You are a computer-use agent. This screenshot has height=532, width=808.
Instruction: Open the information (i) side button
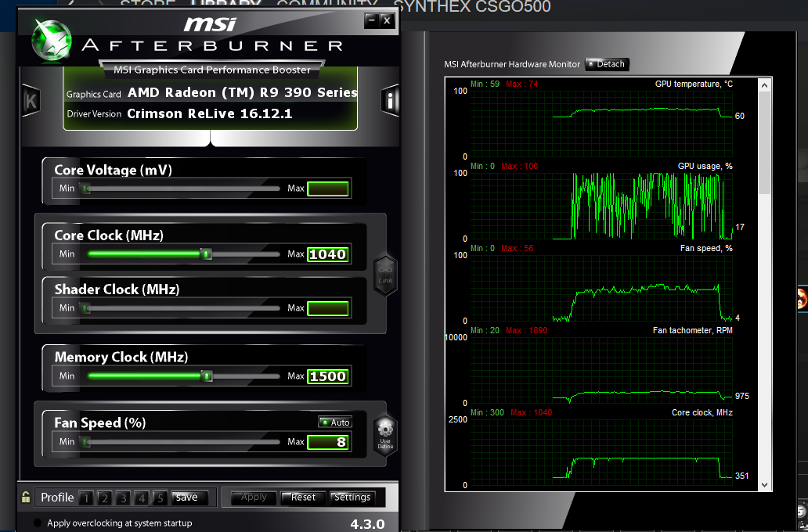pyautogui.click(x=390, y=100)
